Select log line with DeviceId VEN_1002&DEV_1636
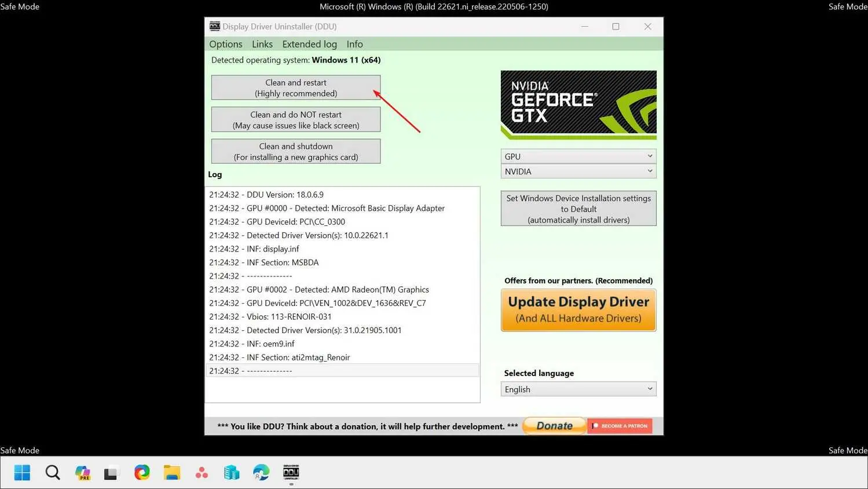The image size is (868, 489). tap(342, 303)
